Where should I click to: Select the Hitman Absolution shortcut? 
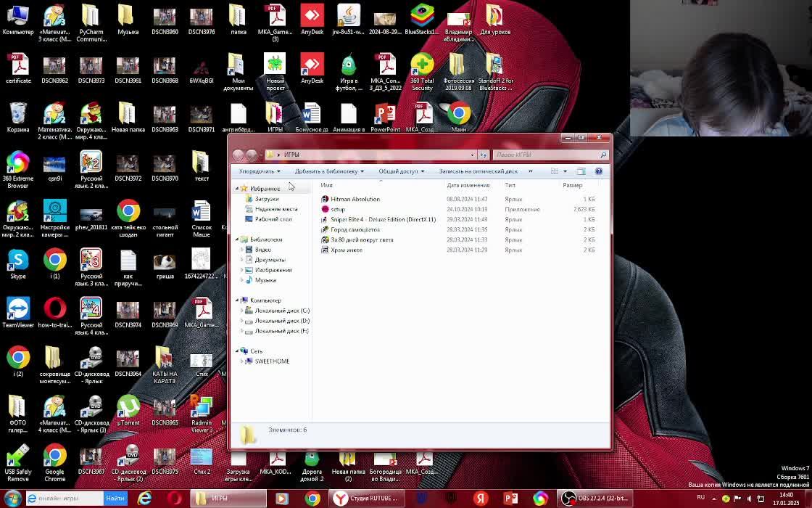coord(355,199)
